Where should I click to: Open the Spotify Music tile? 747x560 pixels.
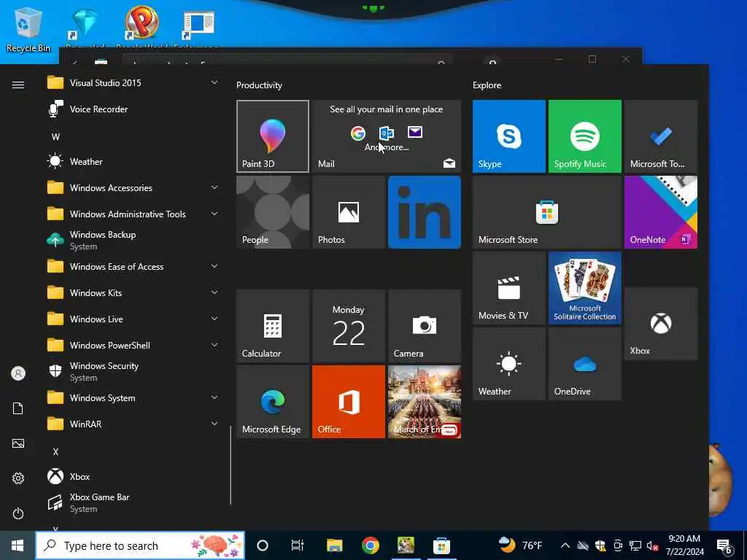(x=584, y=136)
